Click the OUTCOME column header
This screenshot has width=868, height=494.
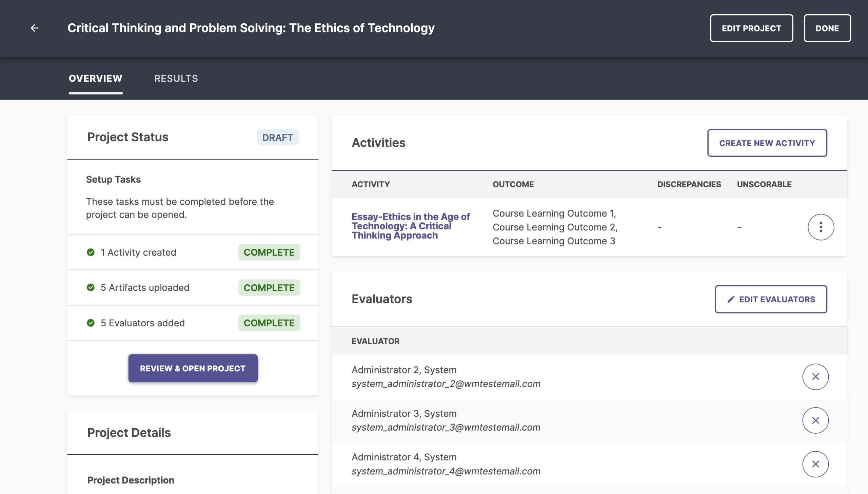coord(513,184)
